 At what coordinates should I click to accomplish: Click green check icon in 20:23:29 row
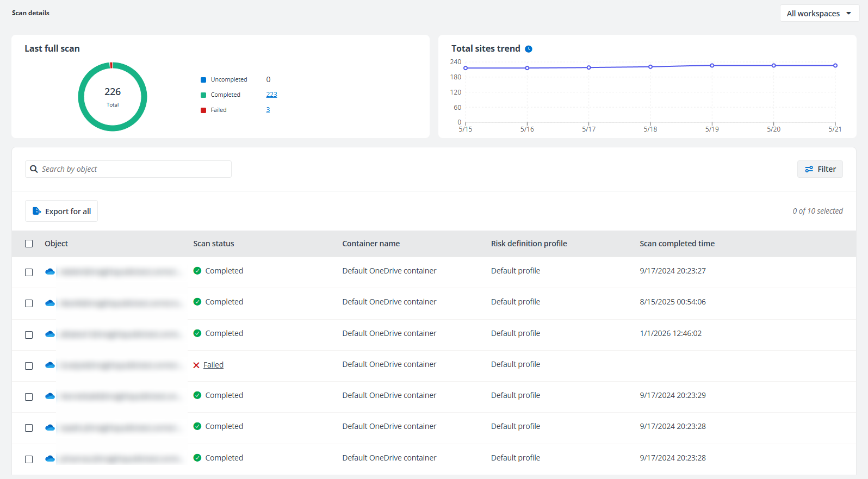(x=197, y=395)
